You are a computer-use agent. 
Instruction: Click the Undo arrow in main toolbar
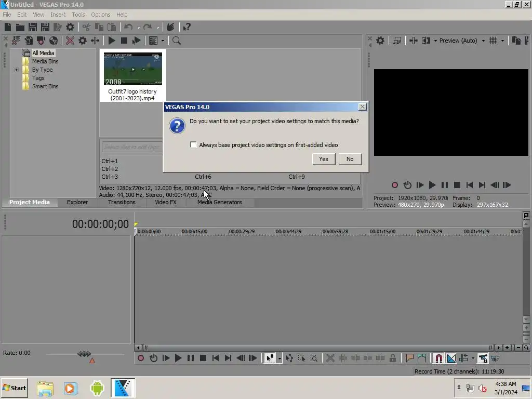[128, 27]
